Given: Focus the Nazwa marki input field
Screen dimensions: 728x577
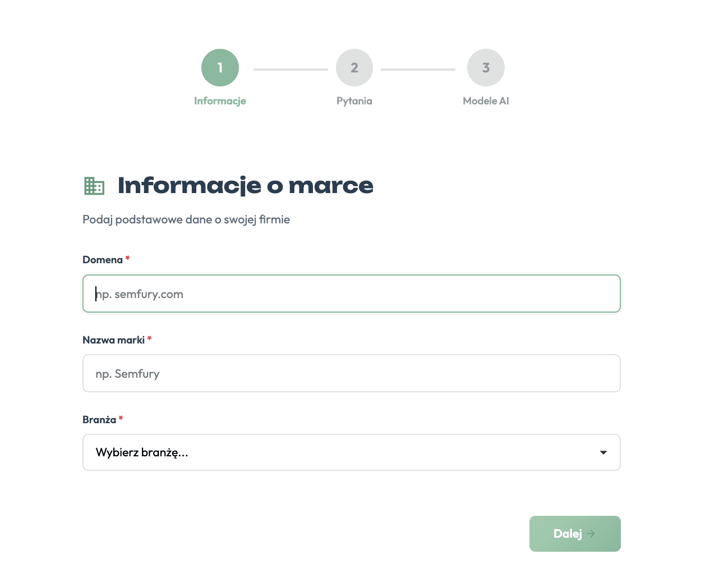Looking at the screenshot, I should tap(352, 373).
